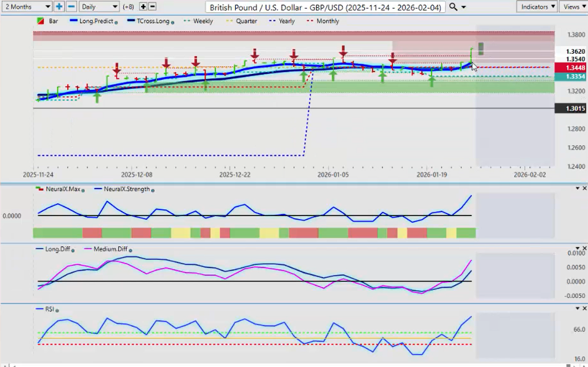
Task: Toggle the TCross.Long legend indicator
Action: pyautogui.click(x=150, y=21)
